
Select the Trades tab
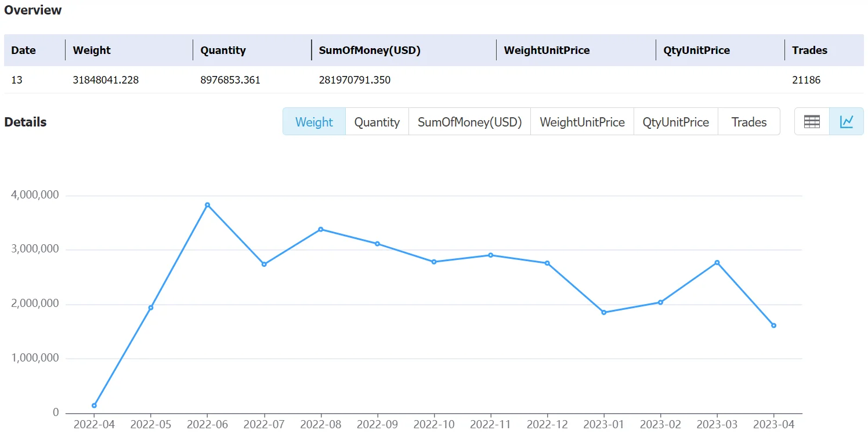coord(749,122)
